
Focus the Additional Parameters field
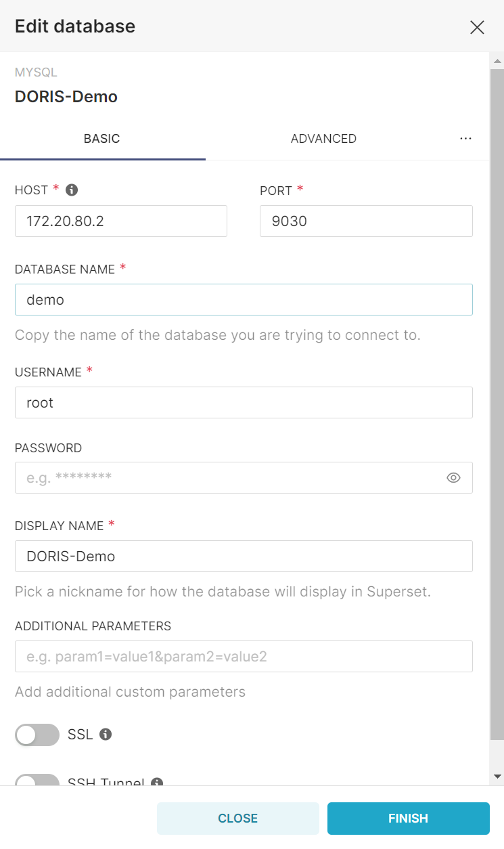pyautogui.click(x=244, y=657)
